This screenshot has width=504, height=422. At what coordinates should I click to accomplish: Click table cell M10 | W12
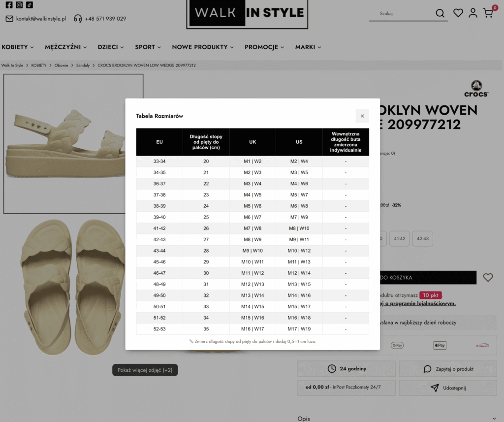(299, 251)
